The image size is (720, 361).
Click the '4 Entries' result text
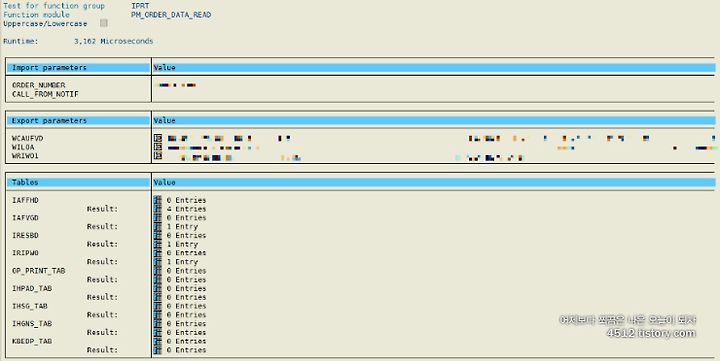point(186,209)
